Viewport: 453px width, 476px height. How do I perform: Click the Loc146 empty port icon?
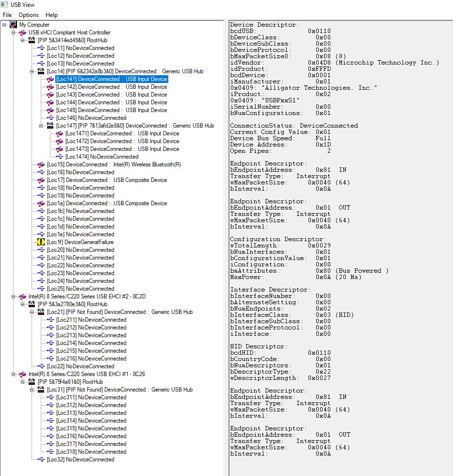click(x=50, y=118)
